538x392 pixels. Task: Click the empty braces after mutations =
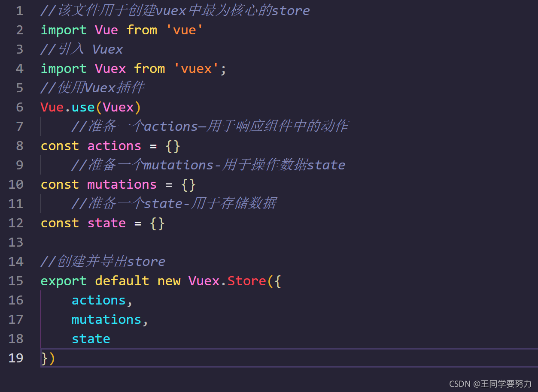coord(188,185)
